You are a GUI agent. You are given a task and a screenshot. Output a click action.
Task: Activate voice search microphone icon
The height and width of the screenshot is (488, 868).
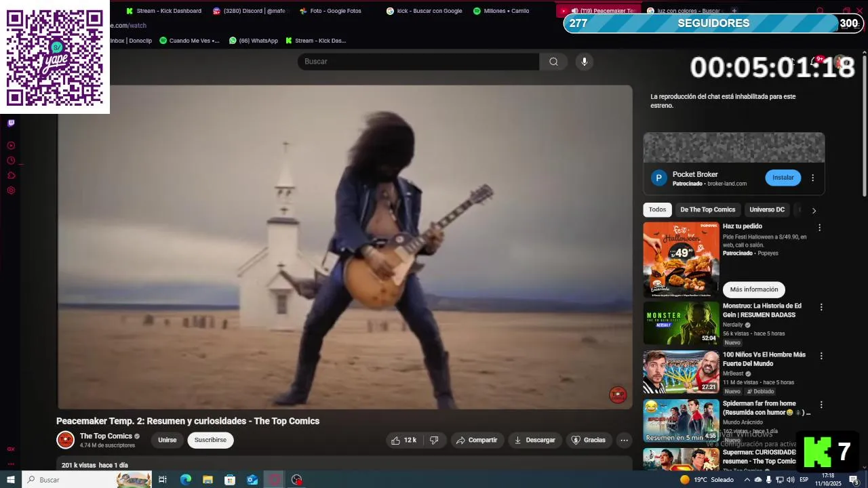pos(585,62)
